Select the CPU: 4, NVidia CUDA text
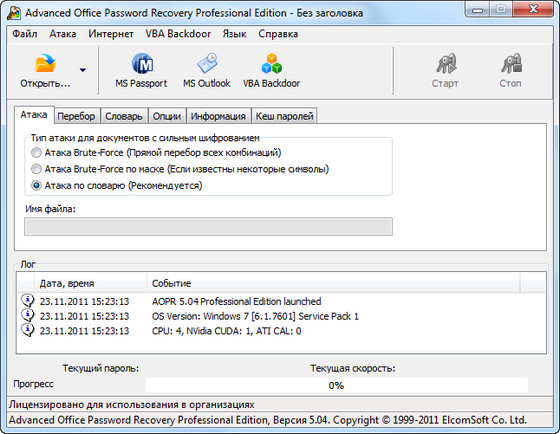Viewport: 560px width, 434px height. pos(226,331)
